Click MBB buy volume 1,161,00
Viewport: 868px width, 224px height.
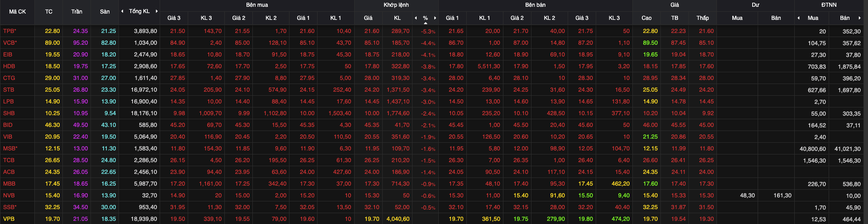coord(210,184)
